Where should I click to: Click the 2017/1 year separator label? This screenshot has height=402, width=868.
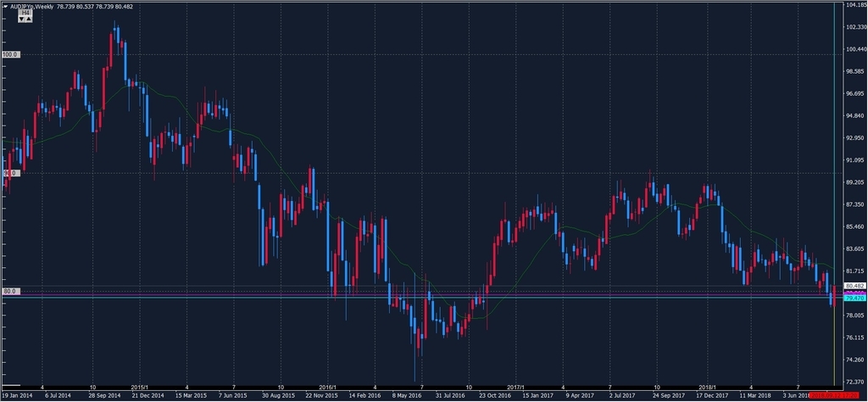(x=516, y=387)
